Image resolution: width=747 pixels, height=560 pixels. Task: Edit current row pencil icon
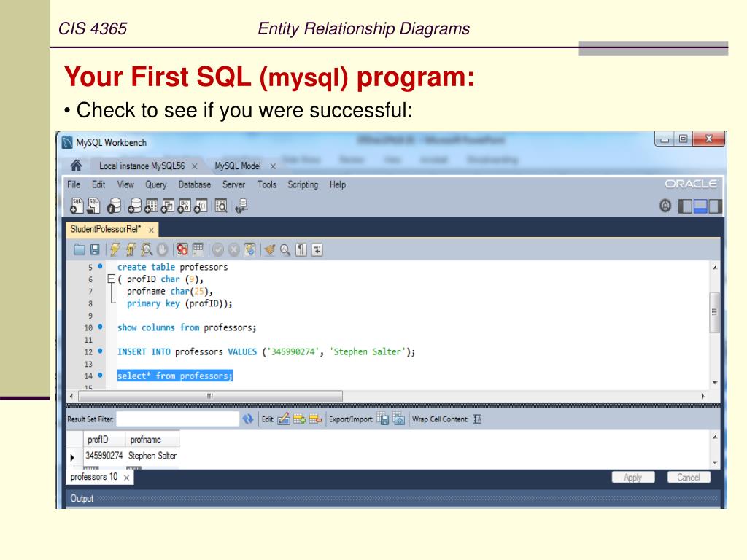(284, 419)
